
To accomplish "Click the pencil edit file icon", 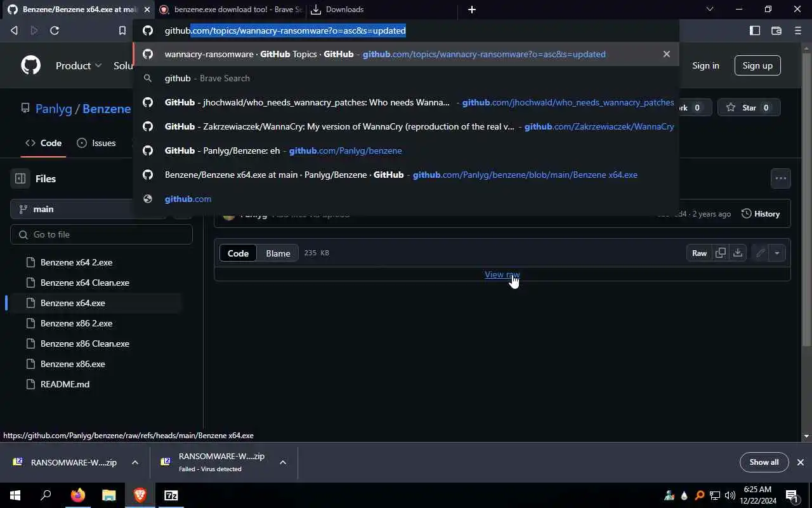I will click(760, 253).
